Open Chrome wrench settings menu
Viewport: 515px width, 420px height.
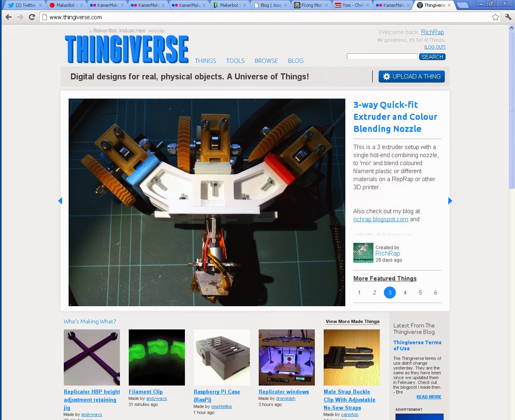(x=508, y=17)
